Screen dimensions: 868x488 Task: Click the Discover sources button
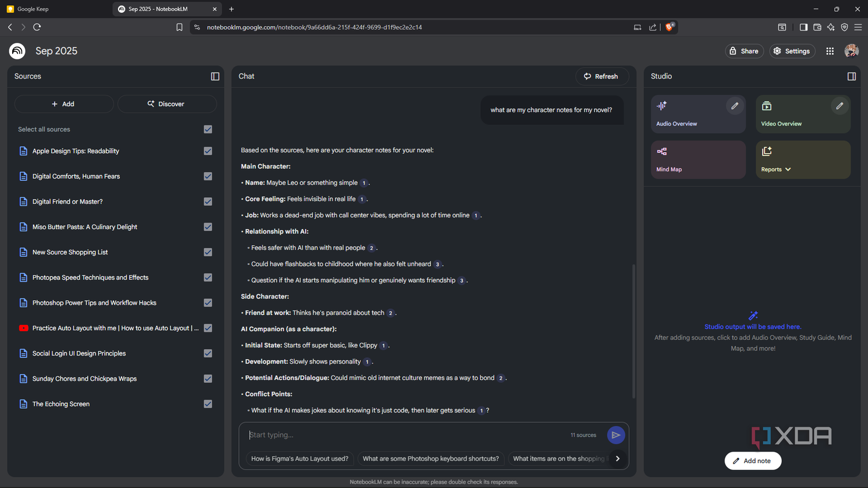coord(167,104)
